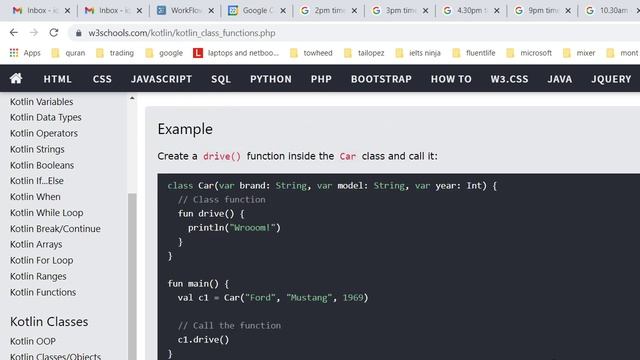This screenshot has width=640, height=360.
Task: Open HOW TO in the top navigation
Action: point(451,79)
